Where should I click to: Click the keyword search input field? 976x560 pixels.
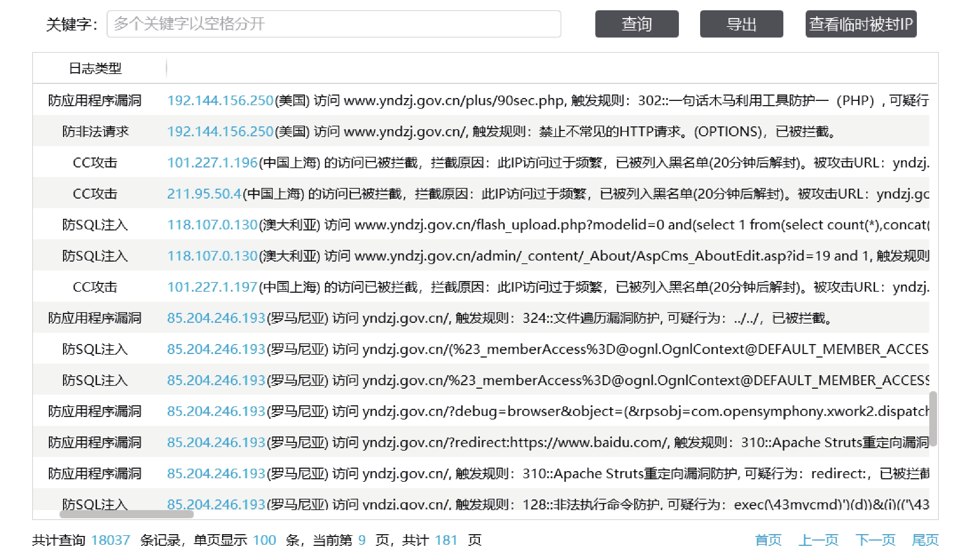click(x=334, y=24)
